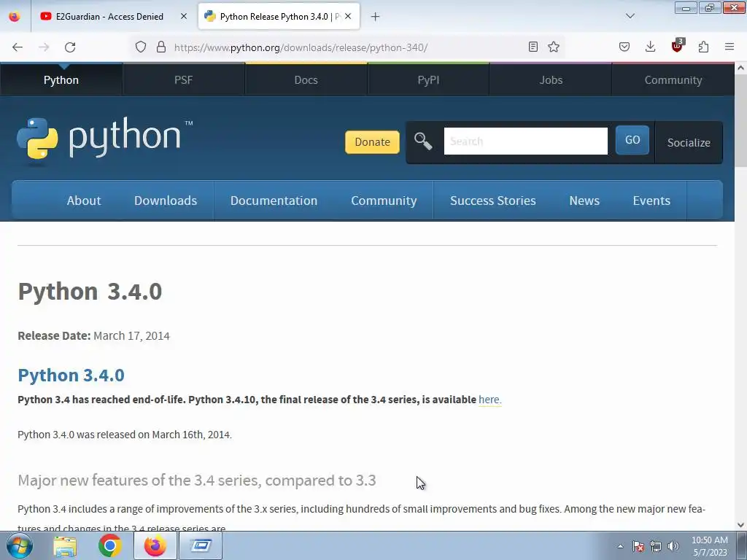This screenshot has height=560, width=747.
Task: Open the News main menu item
Action: pos(584,201)
